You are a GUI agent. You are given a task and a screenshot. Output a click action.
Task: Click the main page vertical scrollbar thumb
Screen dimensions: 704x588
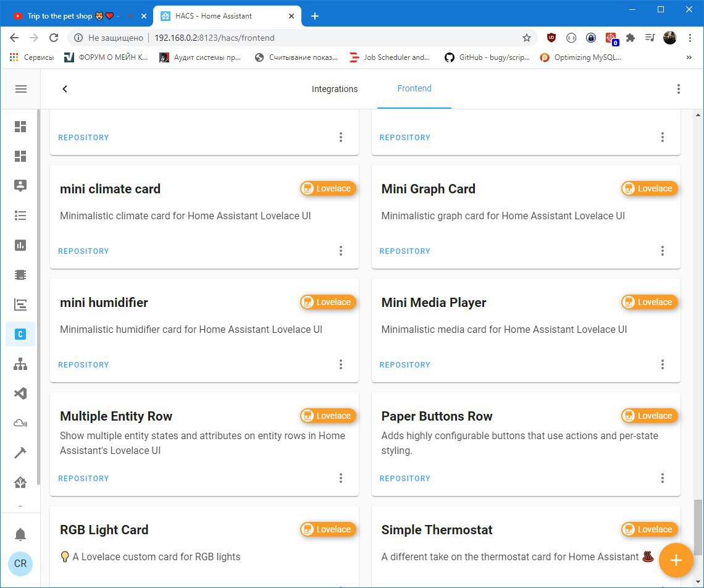coord(698,526)
